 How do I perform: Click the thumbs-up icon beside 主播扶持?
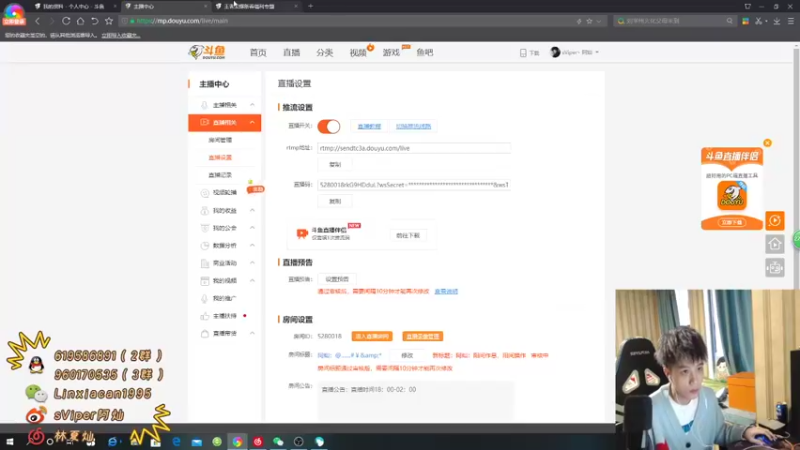click(x=205, y=316)
